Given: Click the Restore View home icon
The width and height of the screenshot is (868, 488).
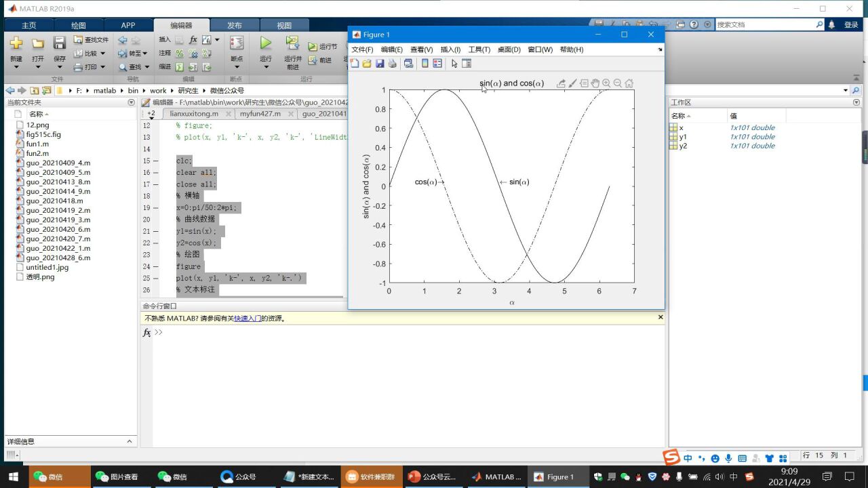Looking at the screenshot, I should click(x=629, y=83).
